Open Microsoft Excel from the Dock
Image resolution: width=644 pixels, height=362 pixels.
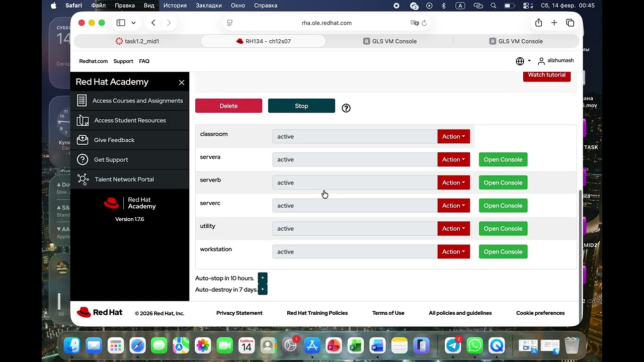pos(355,345)
